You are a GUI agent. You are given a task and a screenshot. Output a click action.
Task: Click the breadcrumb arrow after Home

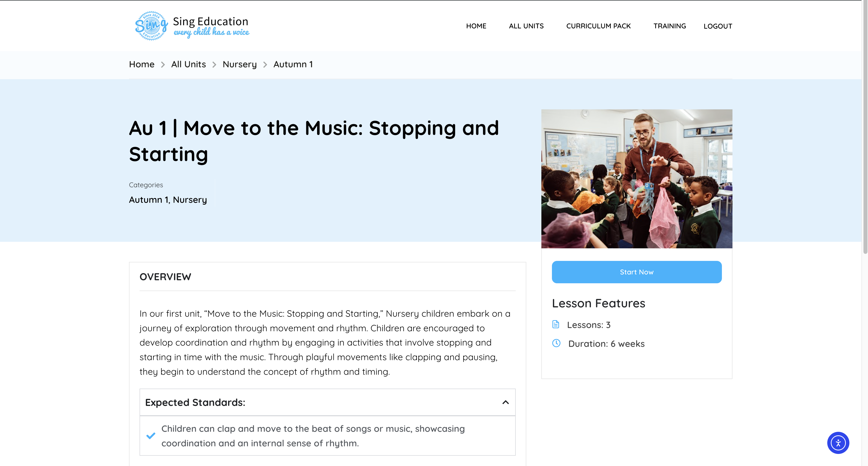[x=163, y=65]
